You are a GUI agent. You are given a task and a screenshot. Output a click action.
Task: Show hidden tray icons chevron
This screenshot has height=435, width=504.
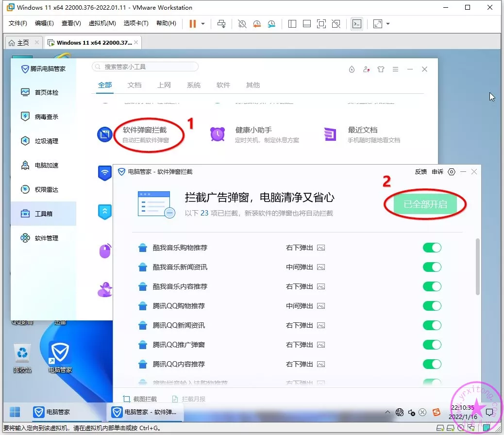[x=387, y=412]
